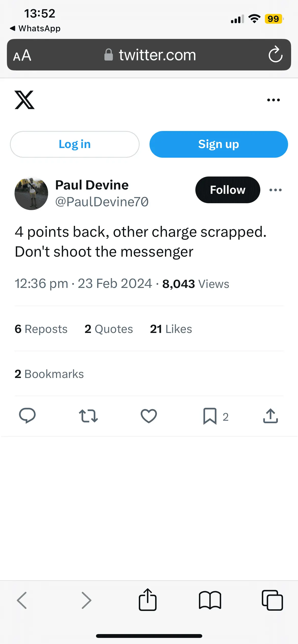Share the post via upload arrow icon
Screen dimensions: 298x644
(270, 416)
